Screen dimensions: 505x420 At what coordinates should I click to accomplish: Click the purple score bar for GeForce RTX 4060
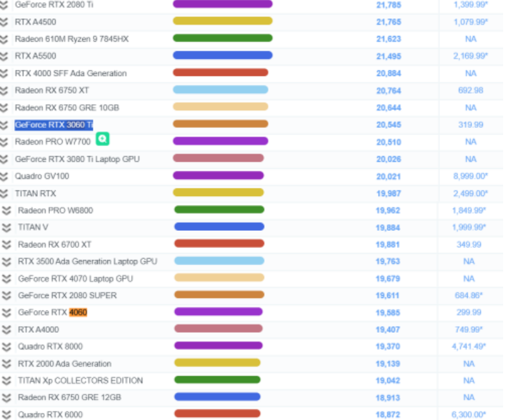tap(218, 312)
